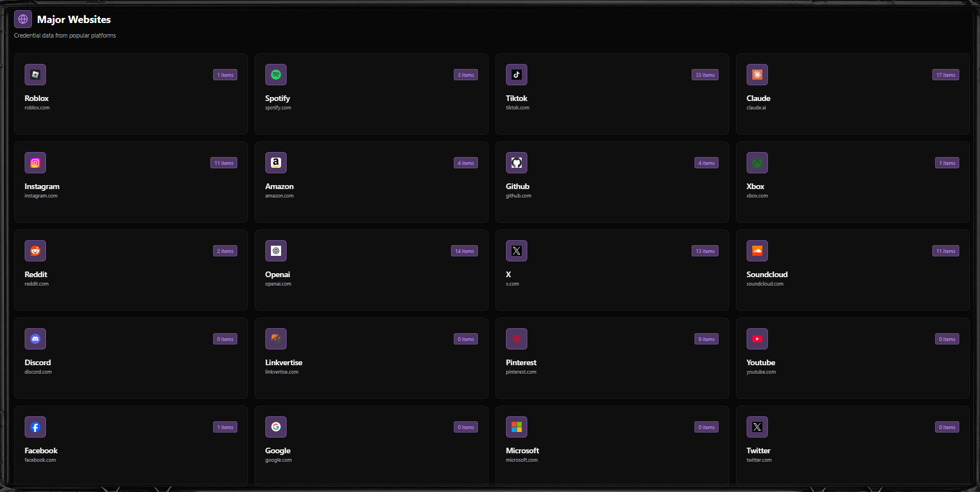Select the Tiktok logo icon

pos(517,75)
